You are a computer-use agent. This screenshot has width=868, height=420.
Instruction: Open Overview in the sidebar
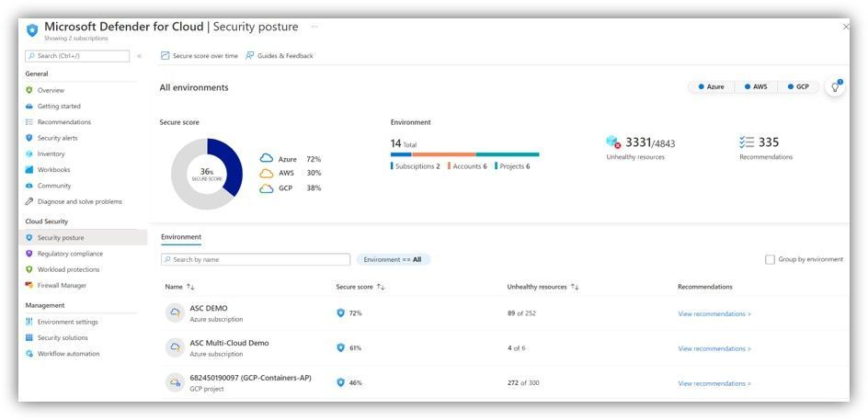click(51, 90)
